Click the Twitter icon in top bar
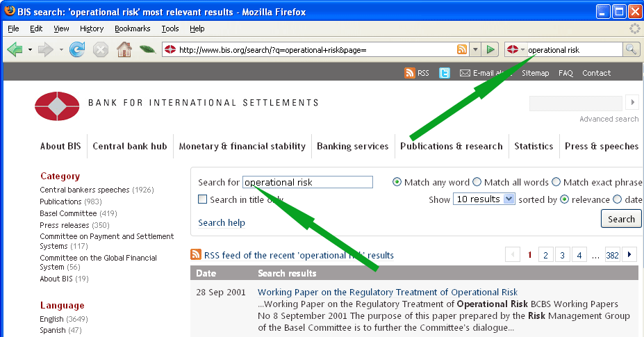 pyautogui.click(x=445, y=73)
